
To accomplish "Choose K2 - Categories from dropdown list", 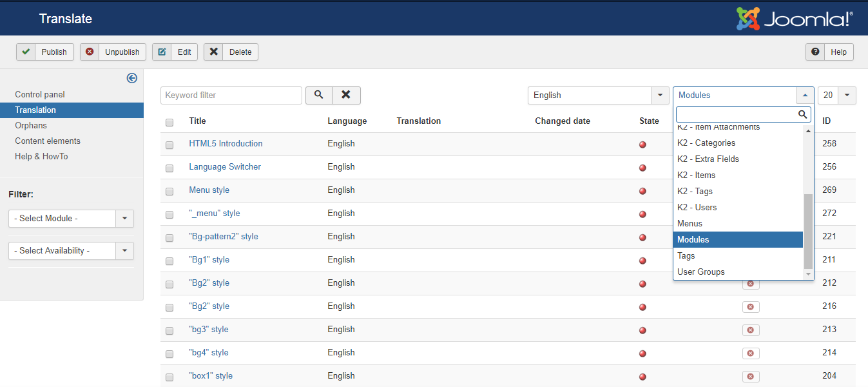I will [738, 143].
